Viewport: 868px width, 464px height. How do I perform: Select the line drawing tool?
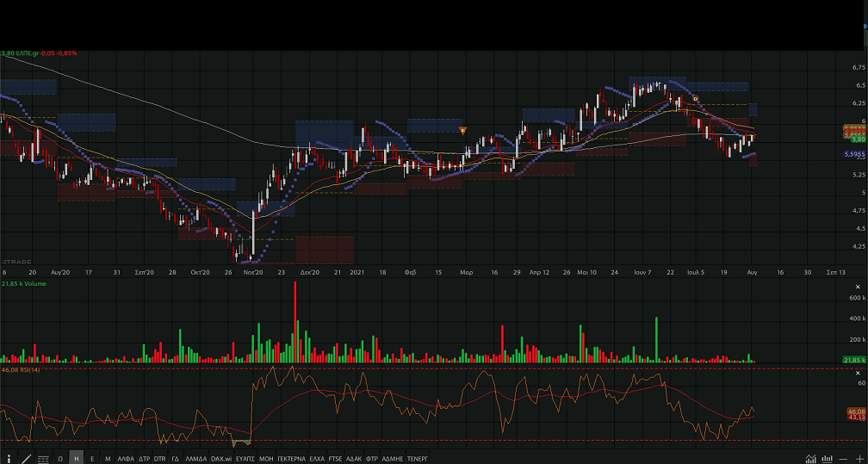point(26,459)
